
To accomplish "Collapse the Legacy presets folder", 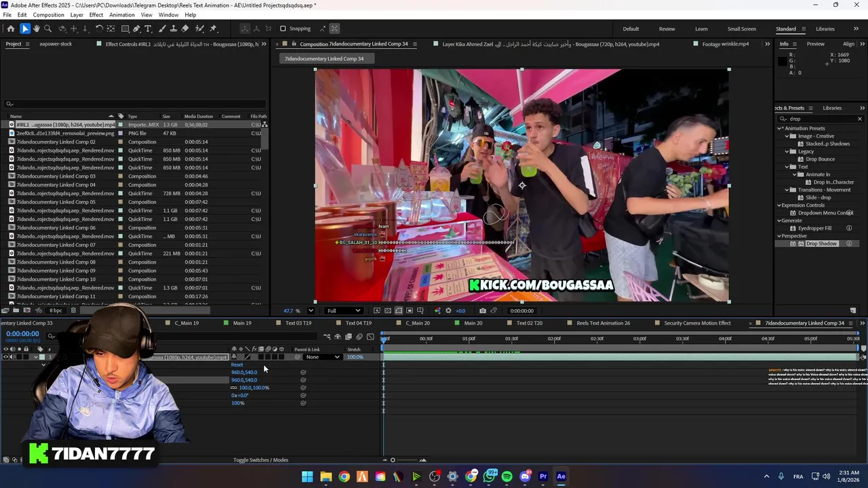I will click(x=787, y=151).
